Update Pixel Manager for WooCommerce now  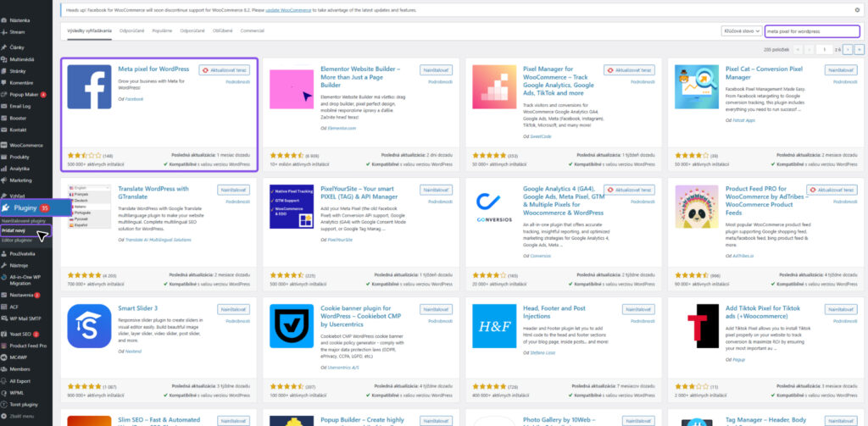coord(630,70)
